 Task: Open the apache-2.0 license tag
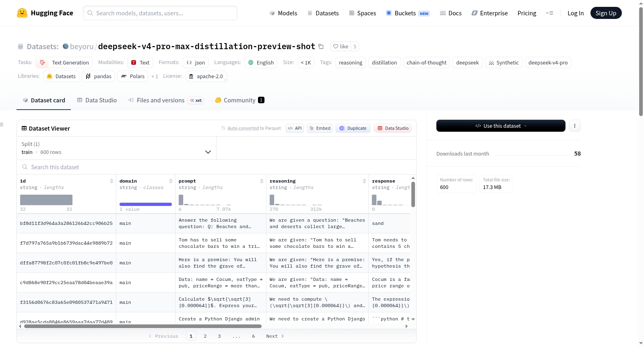tap(206, 76)
